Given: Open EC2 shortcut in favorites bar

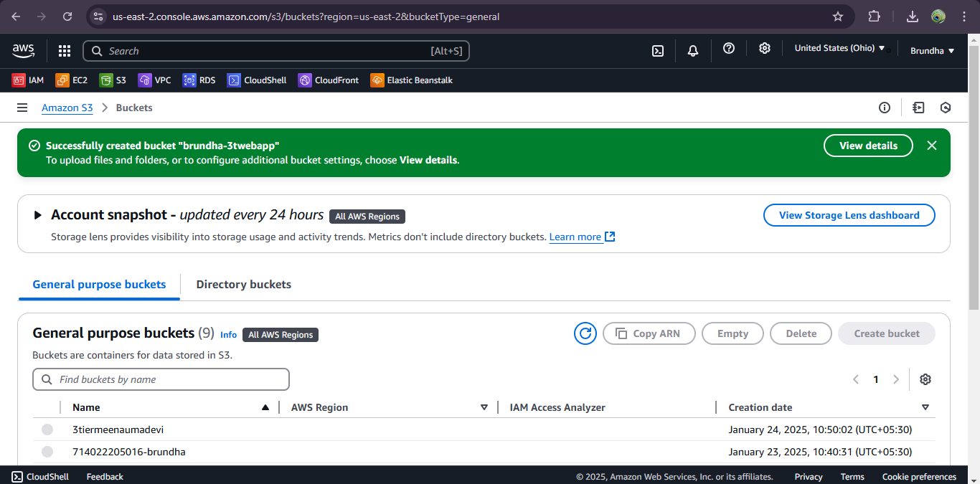Looking at the screenshot, I should coord(72,80).
